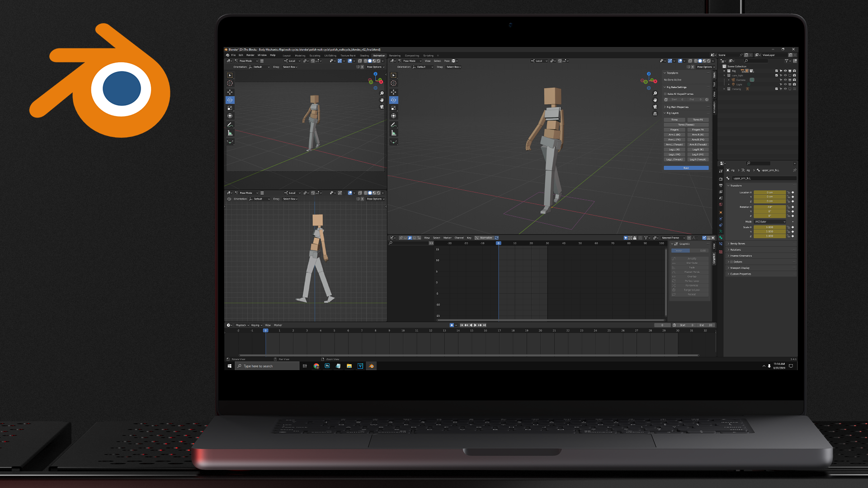The width and height of the screenshot is (868, 488).
Task: Open Chrome from the Windows taskbar
Action: (316, 366)
